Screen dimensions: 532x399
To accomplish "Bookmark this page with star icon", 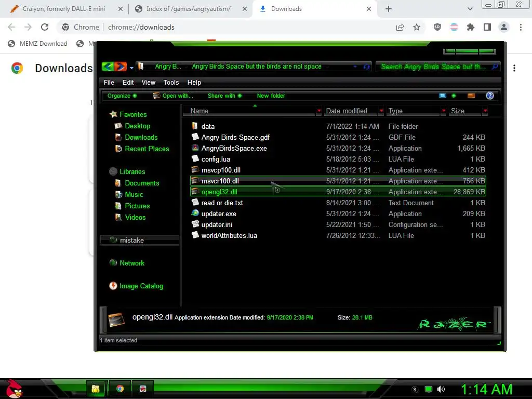I will [x=417, y=27].
